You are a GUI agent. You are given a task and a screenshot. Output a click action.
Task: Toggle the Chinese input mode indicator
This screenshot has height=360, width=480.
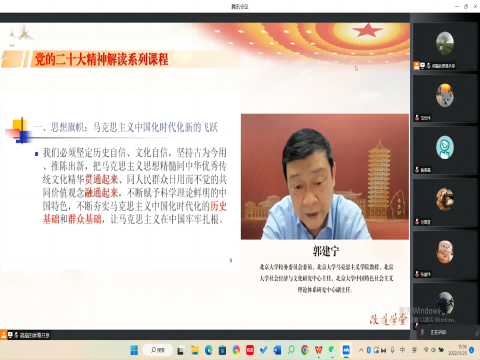point(403,350)
